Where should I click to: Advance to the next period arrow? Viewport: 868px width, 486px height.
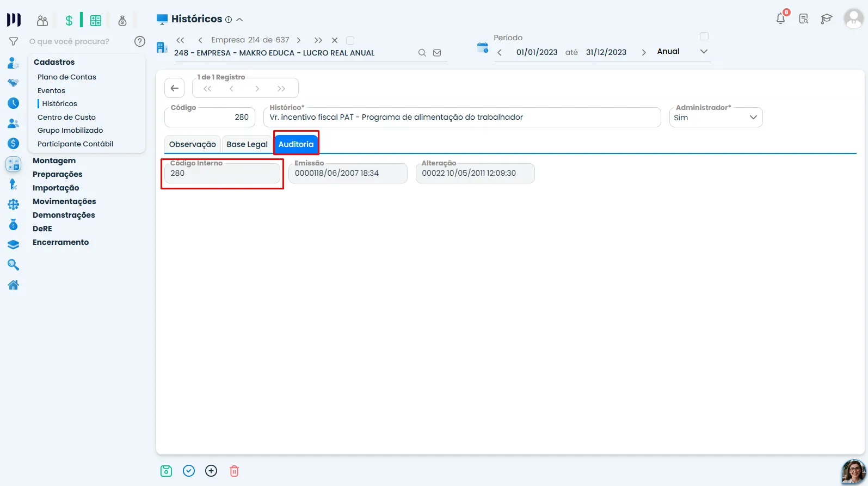[x=644, y=52]
